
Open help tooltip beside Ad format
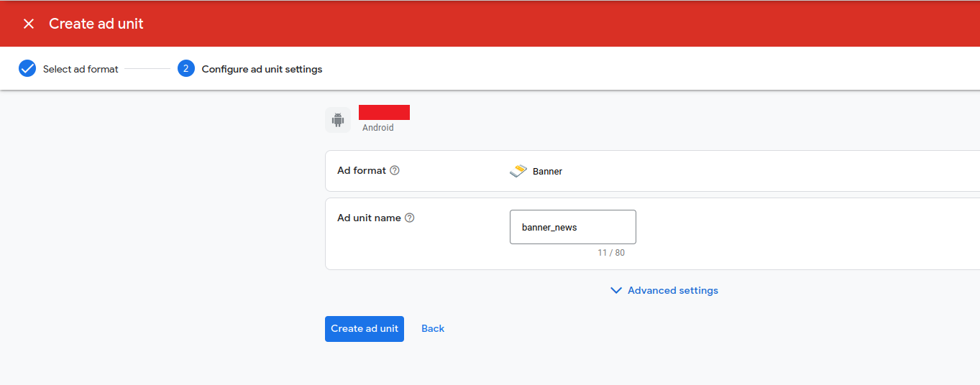[x=395, y=171]
